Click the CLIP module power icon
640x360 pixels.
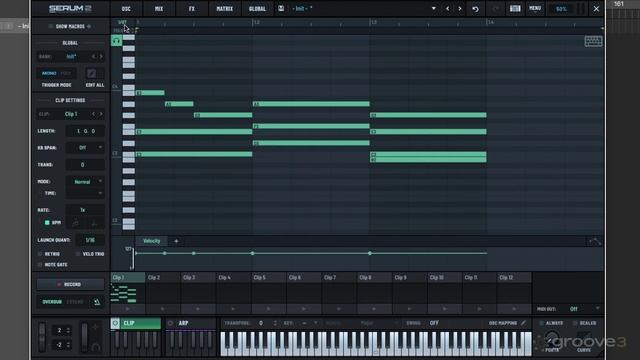pos(115,323)
